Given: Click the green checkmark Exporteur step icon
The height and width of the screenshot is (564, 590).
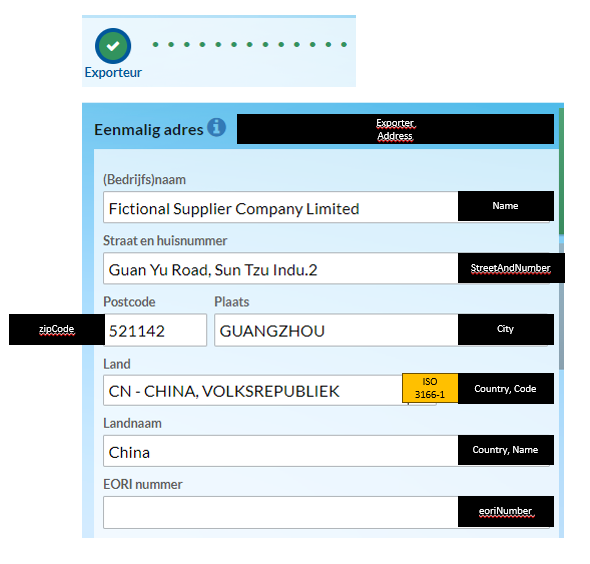Looking at the screenshot, I should tap(113, 46).
